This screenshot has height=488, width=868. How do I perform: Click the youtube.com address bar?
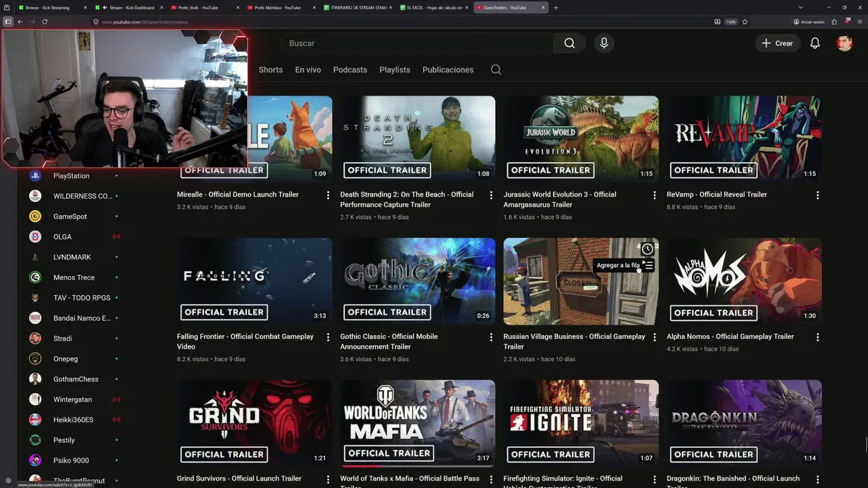pyautogui.click(x=400, y=22)
